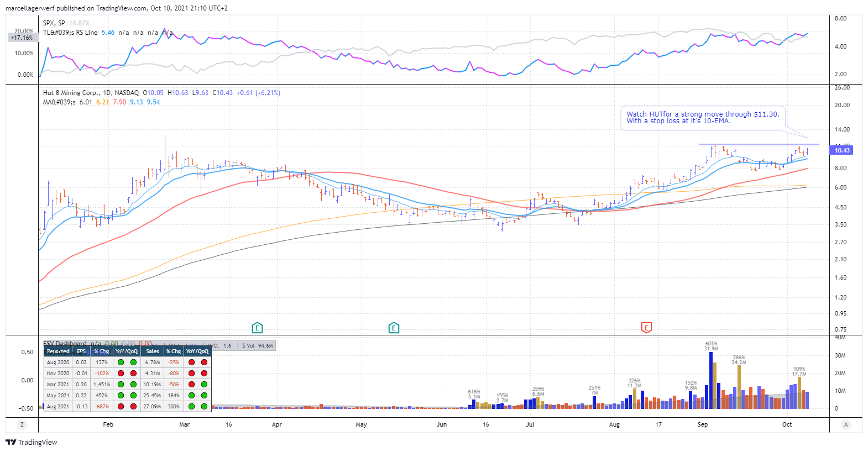
Task: Click the red earnings marker in August
Action: tap(646, 328)
